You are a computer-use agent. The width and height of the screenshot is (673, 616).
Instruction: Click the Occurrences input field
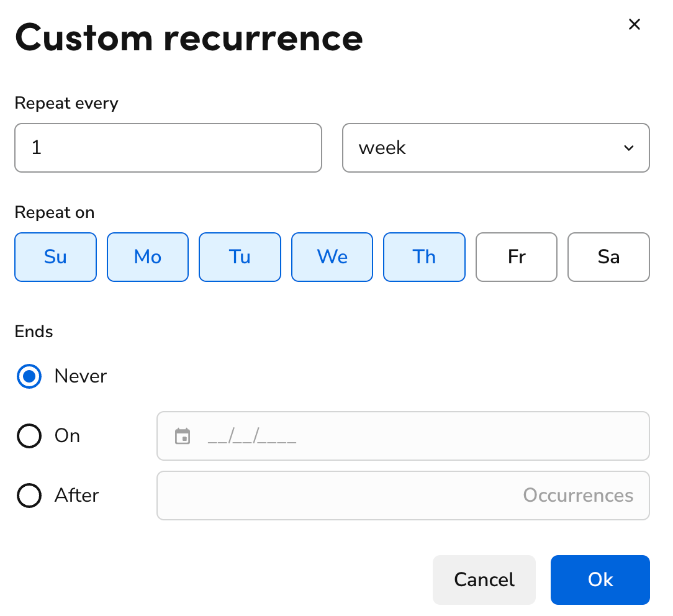[x=403, y=495]
